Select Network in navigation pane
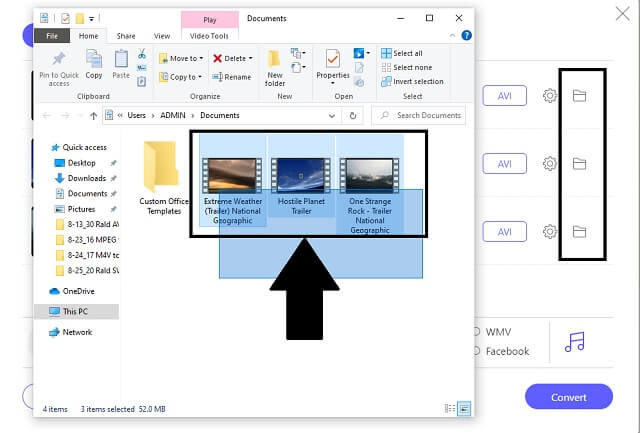The height and width of the screenshot is (433, 640). 71,332
